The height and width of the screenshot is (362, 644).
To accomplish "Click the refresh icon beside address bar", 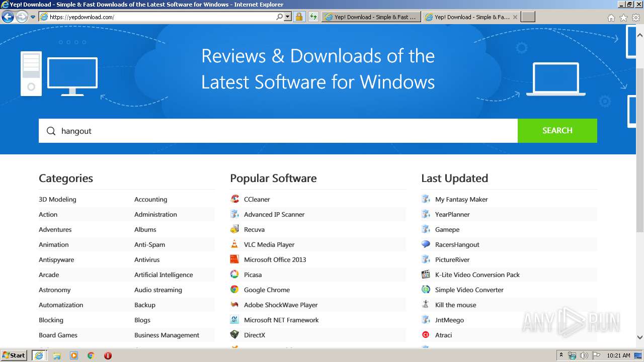I will pos(313,17).
